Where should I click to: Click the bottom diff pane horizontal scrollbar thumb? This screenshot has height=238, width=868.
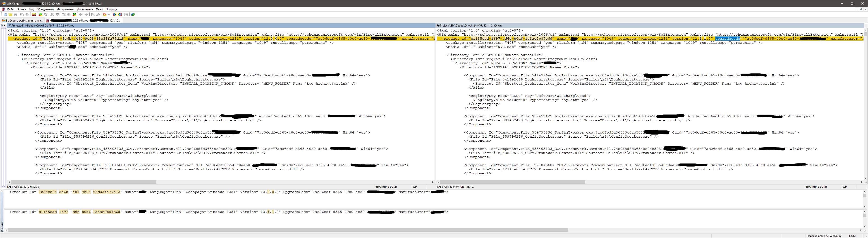(x=288, y=230)
